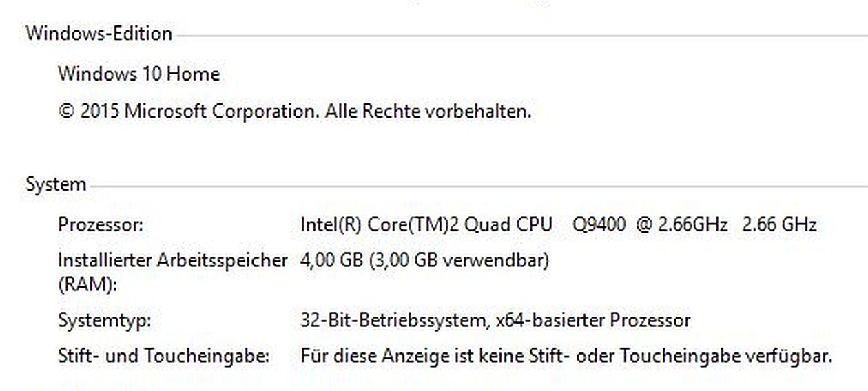Click the Windows-Edition section heading
868x391 pixels.
tap(99, 34)
